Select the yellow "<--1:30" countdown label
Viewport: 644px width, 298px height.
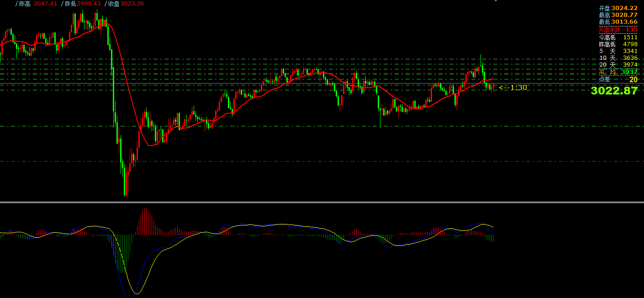(x=512, y=88)
